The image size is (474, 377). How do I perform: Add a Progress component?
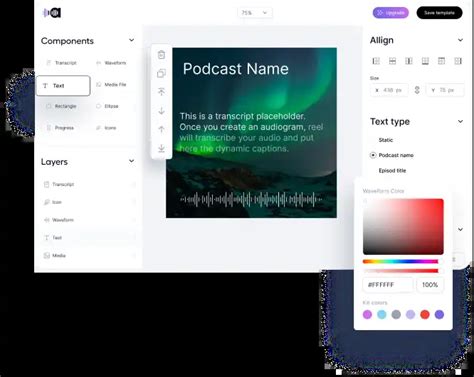[x=61, y=128]
